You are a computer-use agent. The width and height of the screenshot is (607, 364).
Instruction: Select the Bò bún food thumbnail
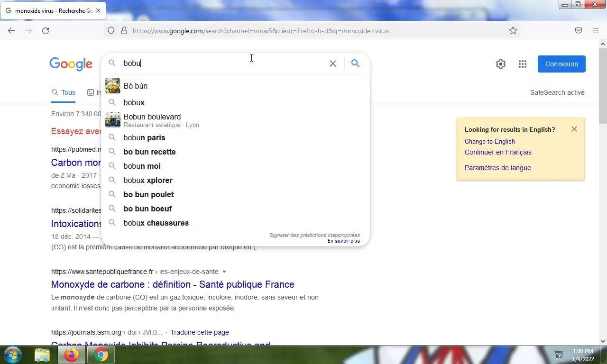113,86
